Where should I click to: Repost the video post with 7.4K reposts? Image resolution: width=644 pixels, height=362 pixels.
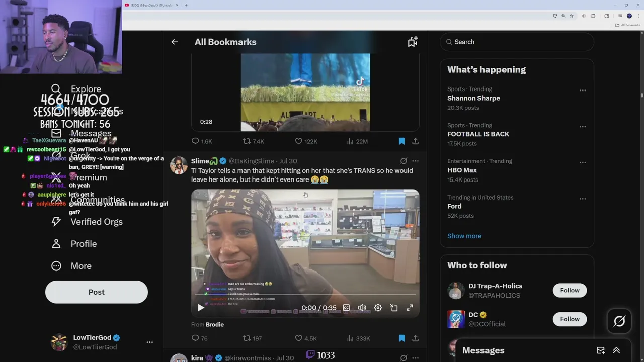[x=253, y=142]
